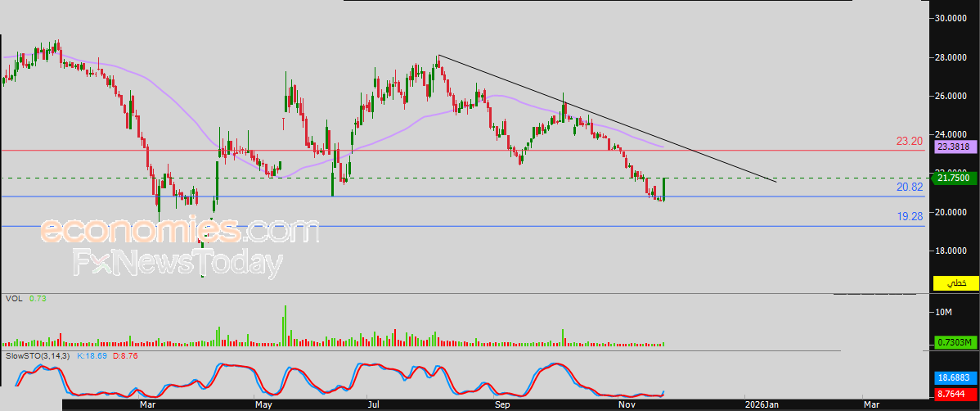The height and width of the screenshot is (411, 980).
Task: Open the SlowSTO(3,14,3) indicator label
Action: click(37, 355)
